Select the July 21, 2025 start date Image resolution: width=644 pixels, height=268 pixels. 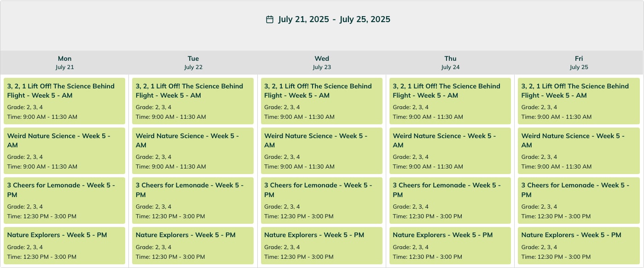pyautogui.click(x=303, y=19)
